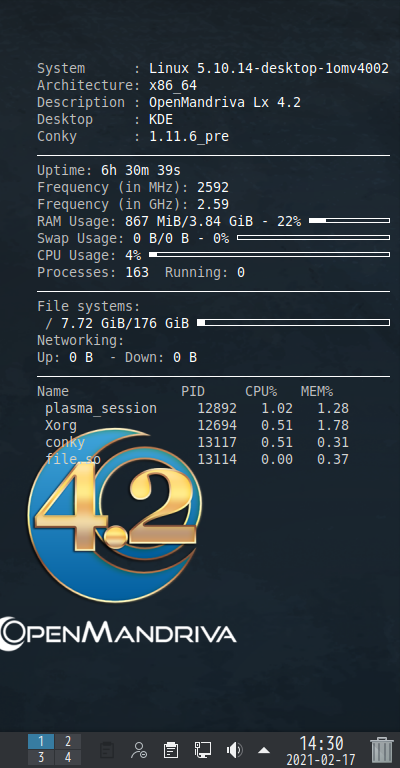This screenshot has width=400, height=768.
Task: Switch to virtual desktop 2 in pager
Action: point(68,741)
